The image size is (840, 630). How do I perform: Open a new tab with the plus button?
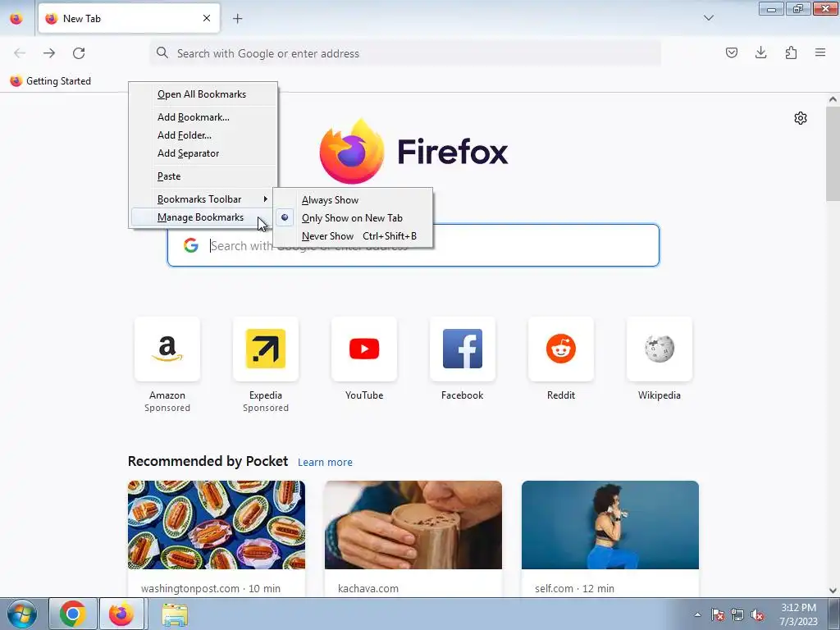237,19
